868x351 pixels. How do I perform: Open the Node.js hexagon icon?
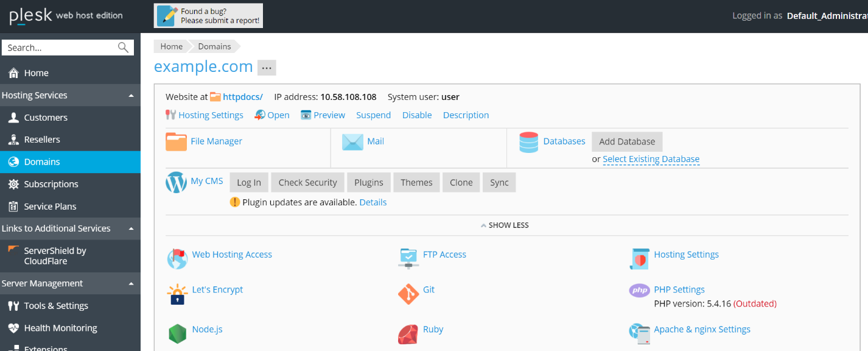pos(177,333)
